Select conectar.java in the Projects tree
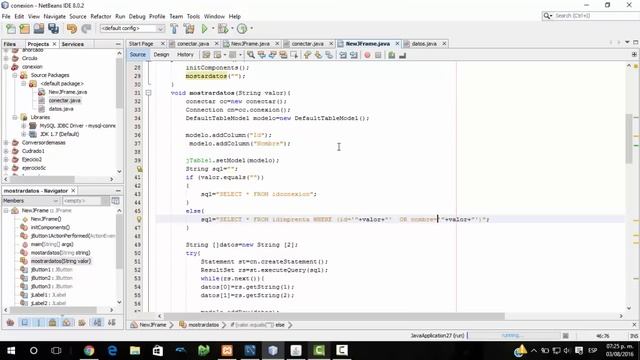Viewport: 640px width, 360px height. click(x=64, y=100)
